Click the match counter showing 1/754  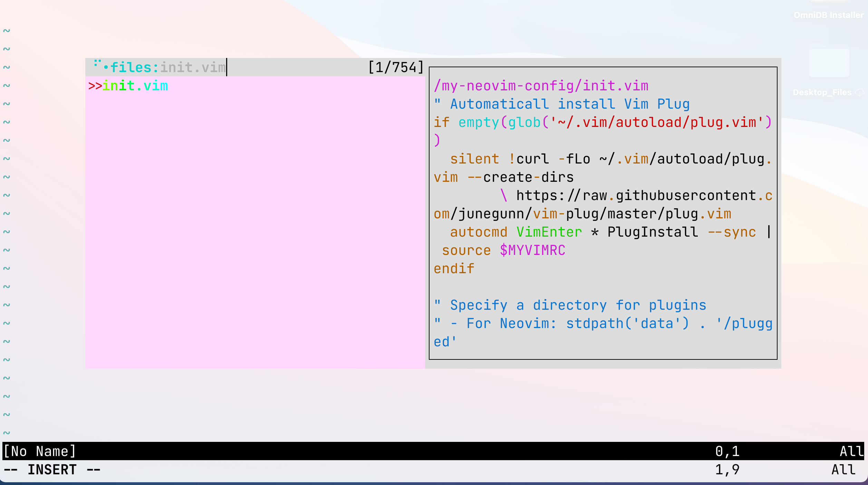(x=396, y=67)
